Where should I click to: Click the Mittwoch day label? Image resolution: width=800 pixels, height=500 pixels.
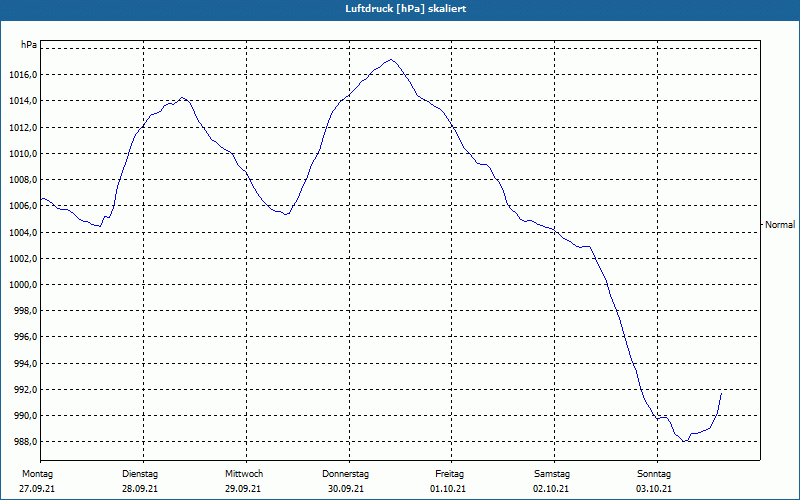244,474
